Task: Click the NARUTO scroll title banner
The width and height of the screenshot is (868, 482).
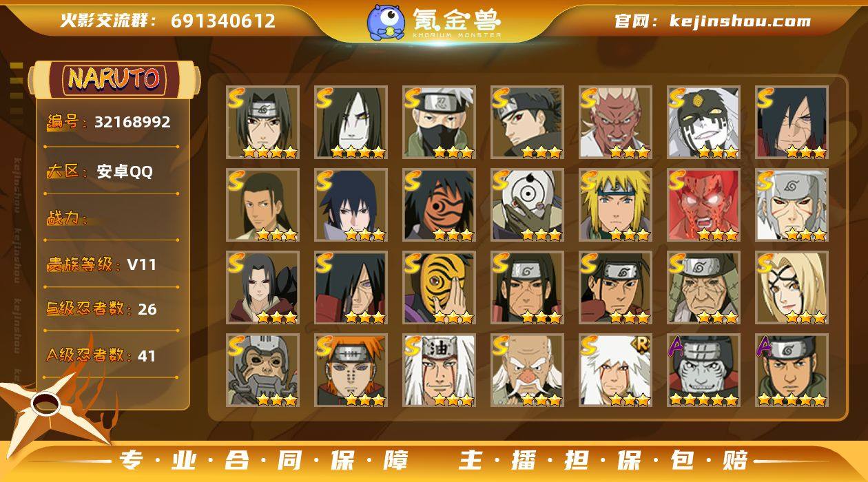Action: pos(114,79)
